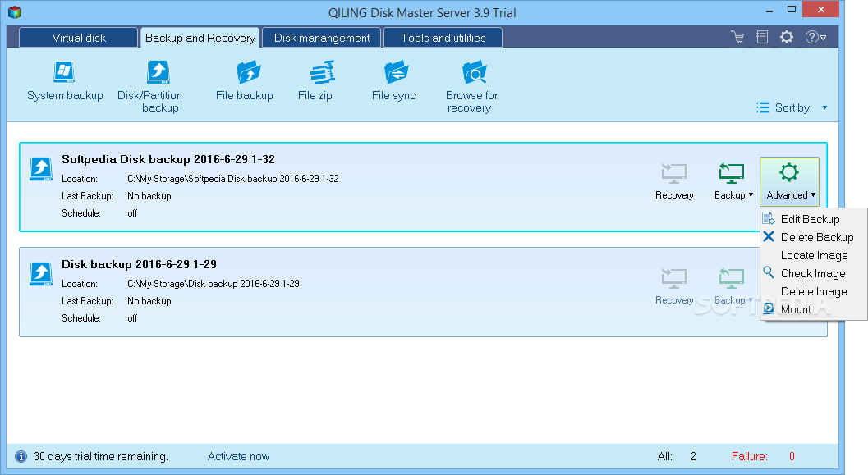Open the File zip tool
Image resolution: width=868 pixels, height=475 pixels.
click(x=315, y=80)
